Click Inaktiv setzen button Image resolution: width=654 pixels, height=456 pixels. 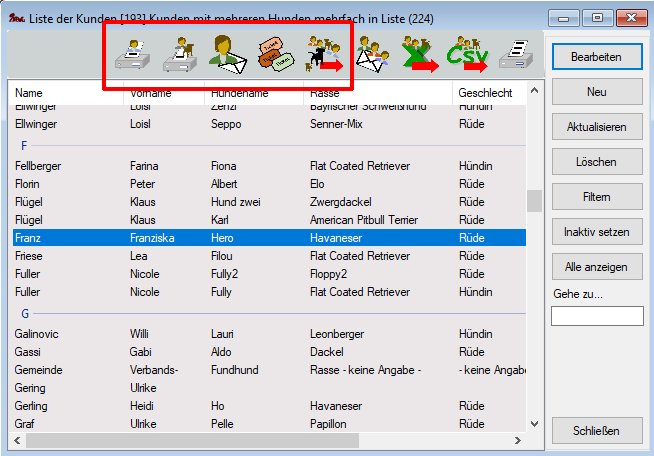click(597, 232)
